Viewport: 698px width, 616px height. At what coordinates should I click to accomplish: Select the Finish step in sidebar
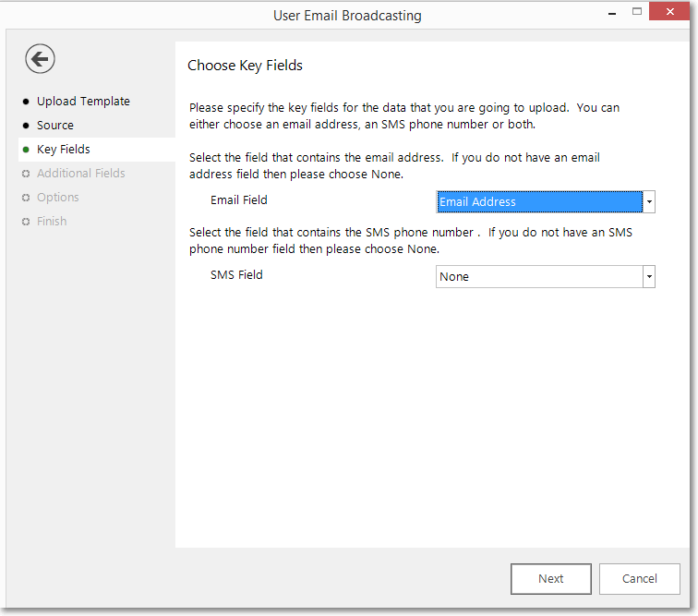coord(52,222)
